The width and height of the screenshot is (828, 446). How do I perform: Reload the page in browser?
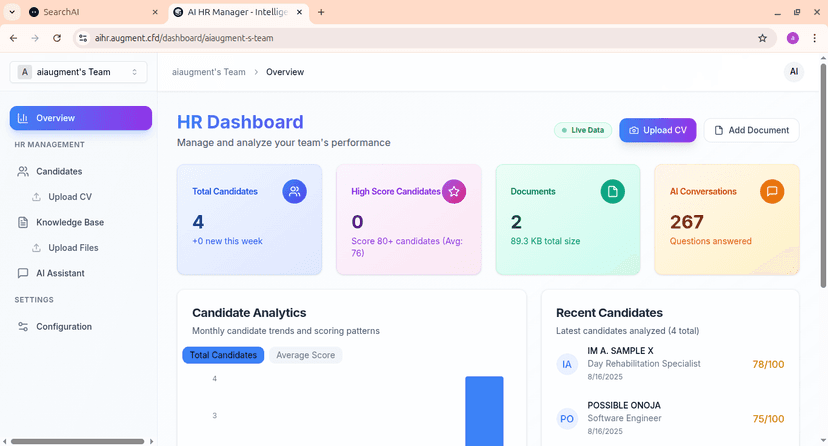point(57,38)
